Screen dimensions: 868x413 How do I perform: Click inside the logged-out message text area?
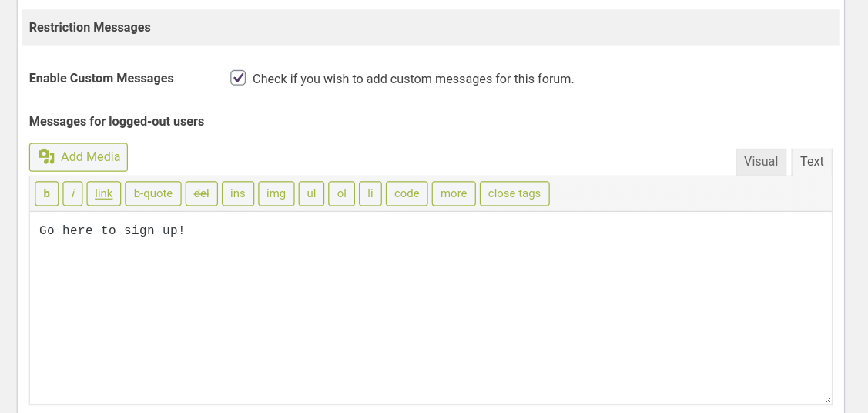click(x=430, y=308)
